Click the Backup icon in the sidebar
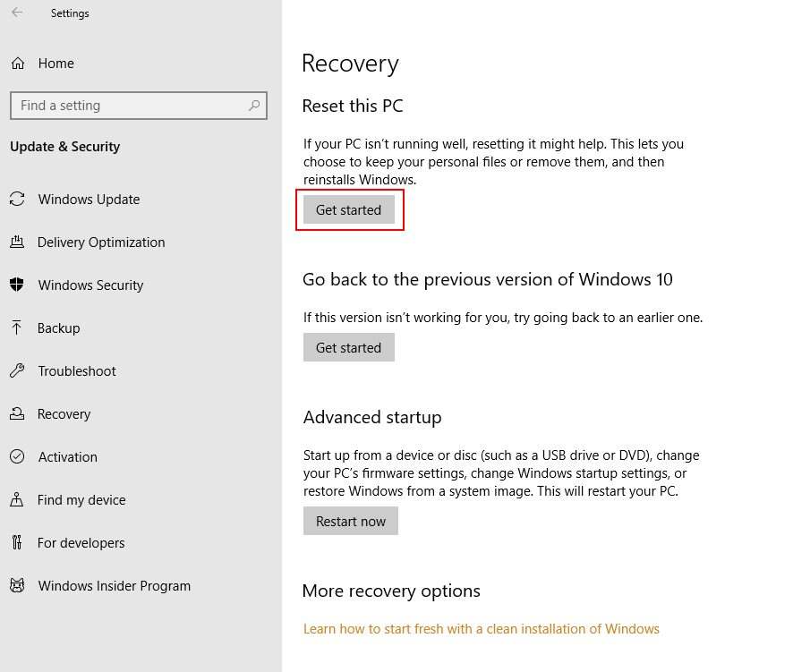793x672 pixels. (17, 327)
